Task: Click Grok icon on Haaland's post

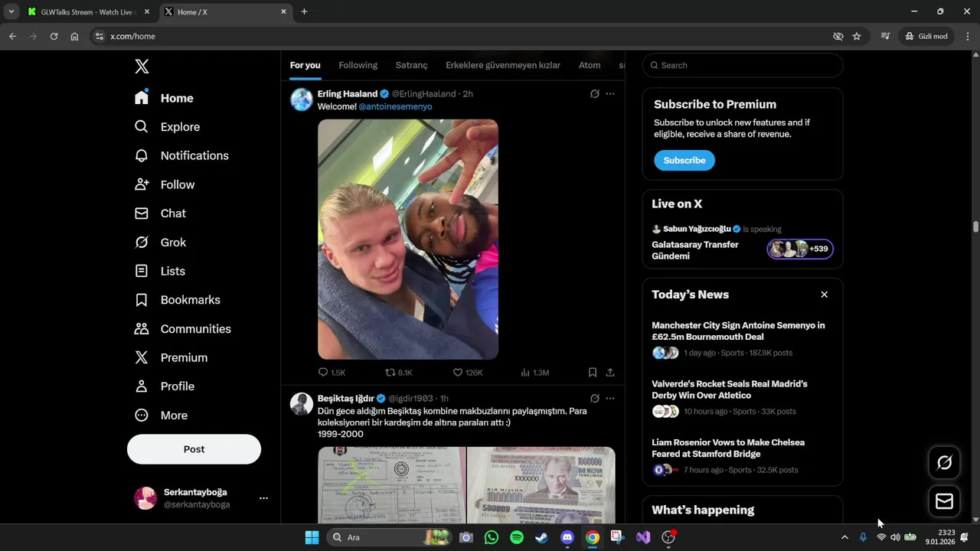Action: pyautogui.click(x=595, y=93)
